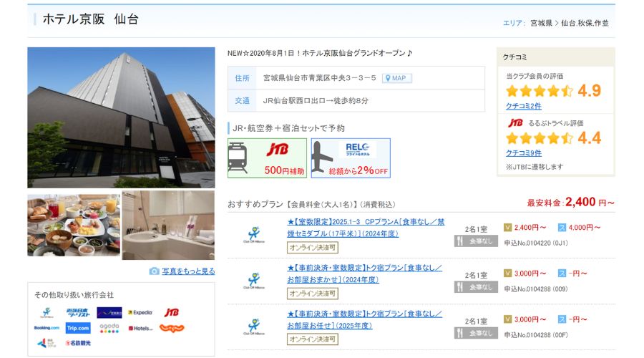Open the CPプランA 禁煙セミダブル plan link
644x358 pixels.
click(x=366, y=228)
